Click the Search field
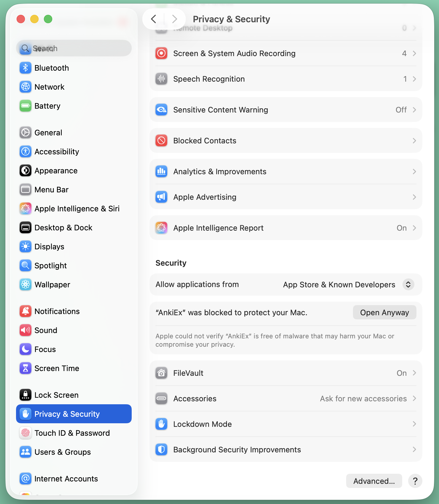The height and width of the screenshot is (504, 439). [x=74, y=48]
